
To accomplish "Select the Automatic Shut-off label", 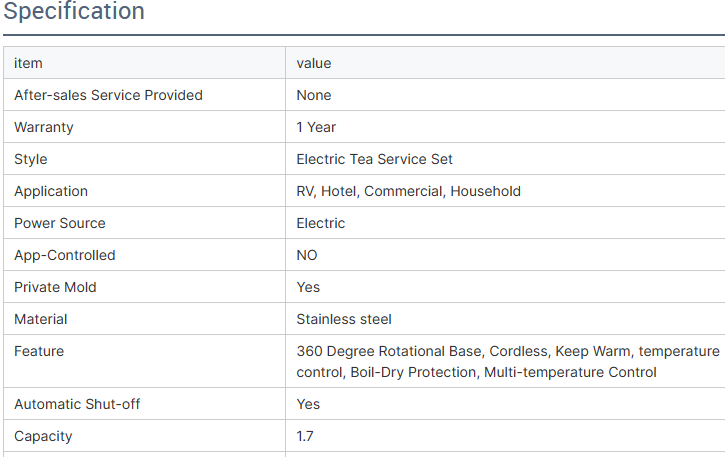I will [77, 405].
